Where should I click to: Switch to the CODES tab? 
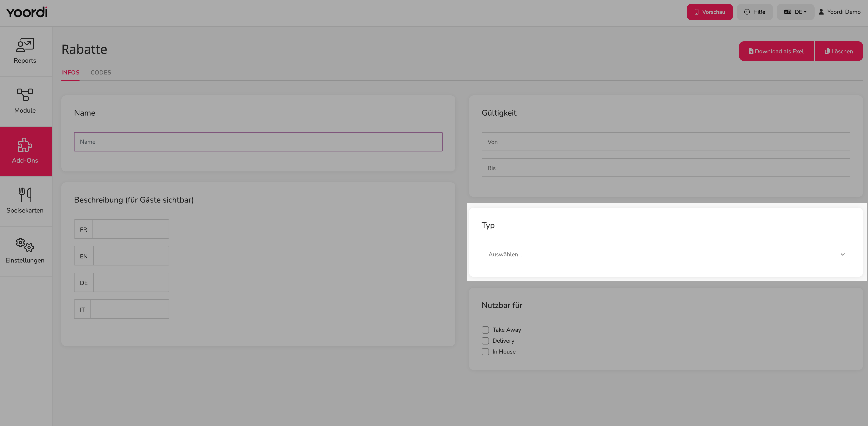pos(101,72)
